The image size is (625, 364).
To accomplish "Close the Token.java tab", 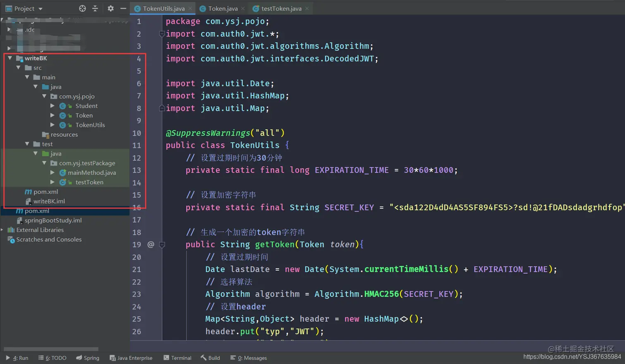I will [243, 8].
